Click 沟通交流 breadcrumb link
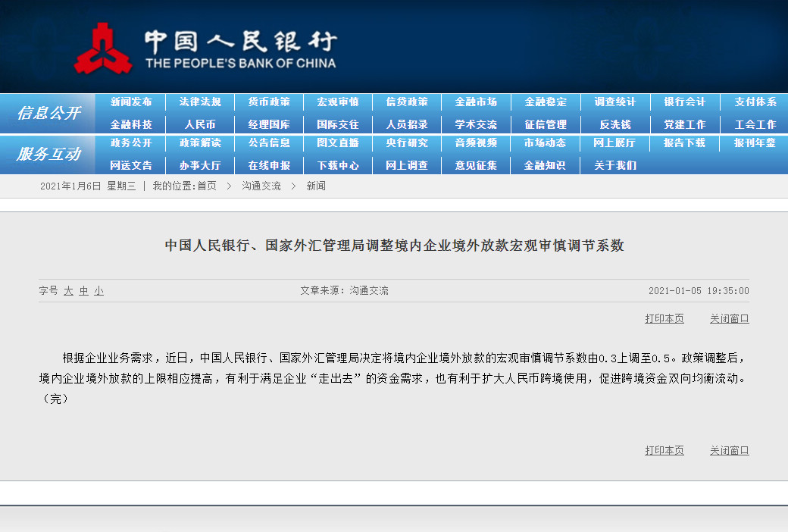788x532 pixels. coord(261,186)
